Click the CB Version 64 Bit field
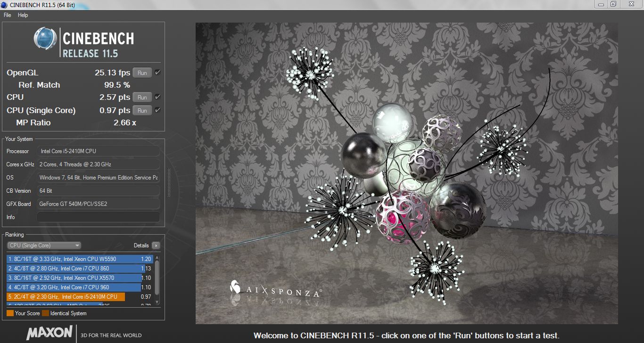Viewport: 644px width, 343px height. 99,191
